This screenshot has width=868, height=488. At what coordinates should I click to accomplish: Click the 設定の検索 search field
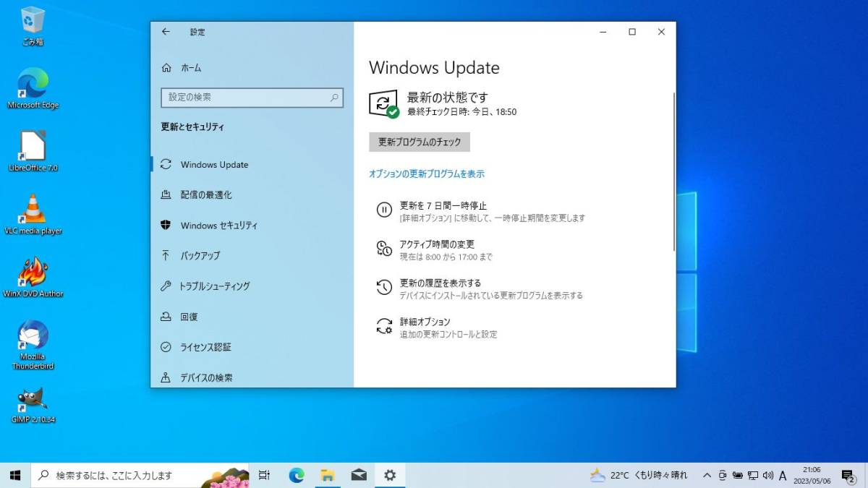point(252,97)
